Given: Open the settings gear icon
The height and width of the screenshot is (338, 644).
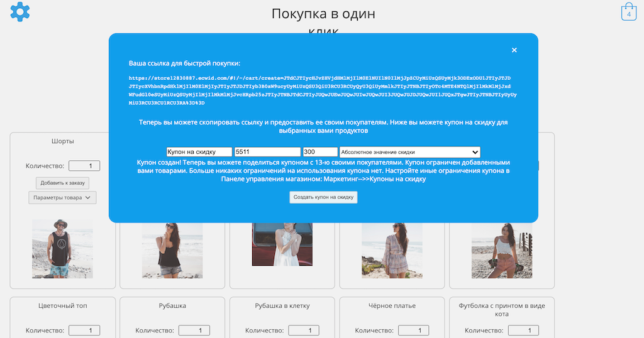Looking at the screenshot, I should 20,11.
